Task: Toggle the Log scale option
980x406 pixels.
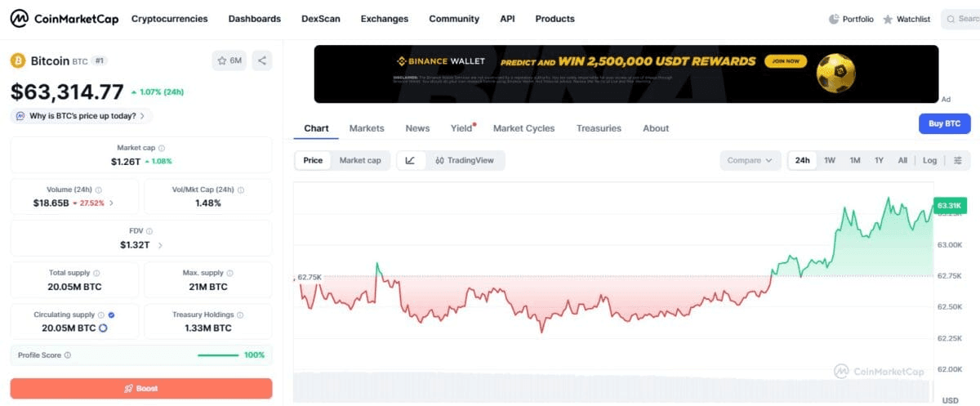Action: coord(930,160)
